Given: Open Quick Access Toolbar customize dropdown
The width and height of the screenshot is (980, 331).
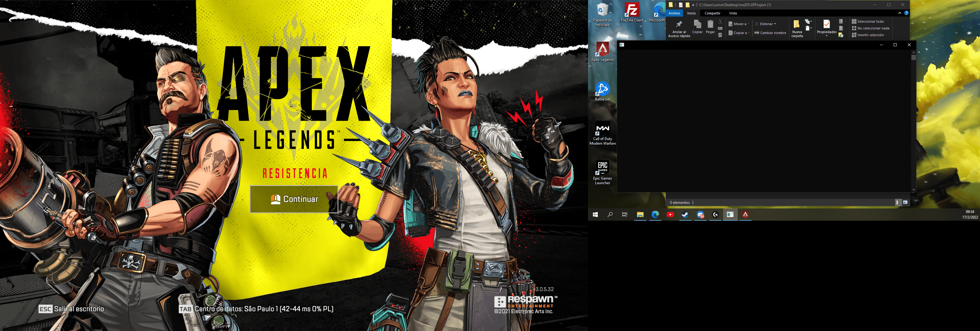Looking at the screenshot, I should [693, 5].
